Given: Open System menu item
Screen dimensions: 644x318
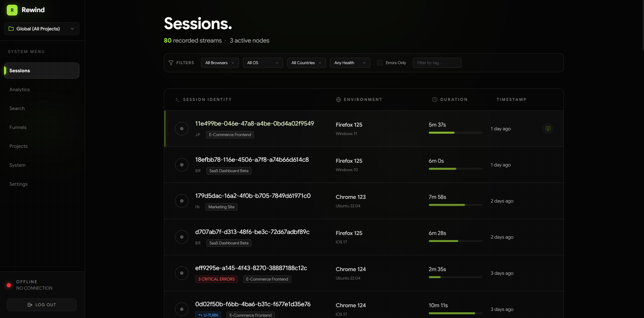Looking at the screenshot, I should (18, 165).
